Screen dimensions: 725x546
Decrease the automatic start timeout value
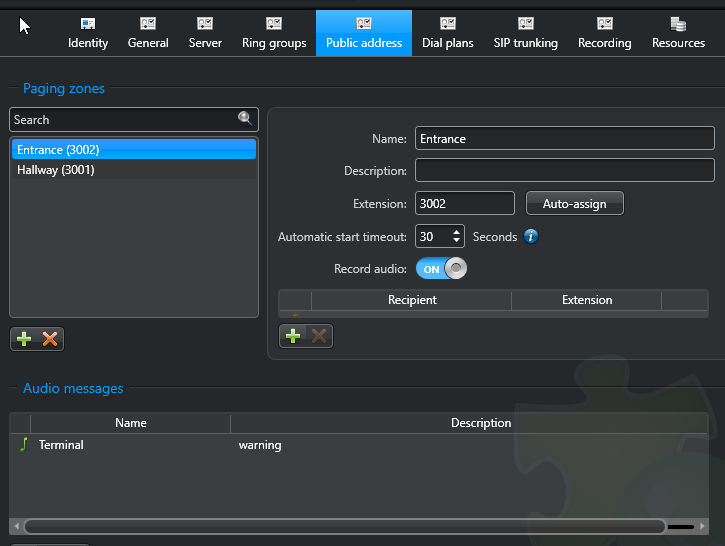click(x=457, y=242)
